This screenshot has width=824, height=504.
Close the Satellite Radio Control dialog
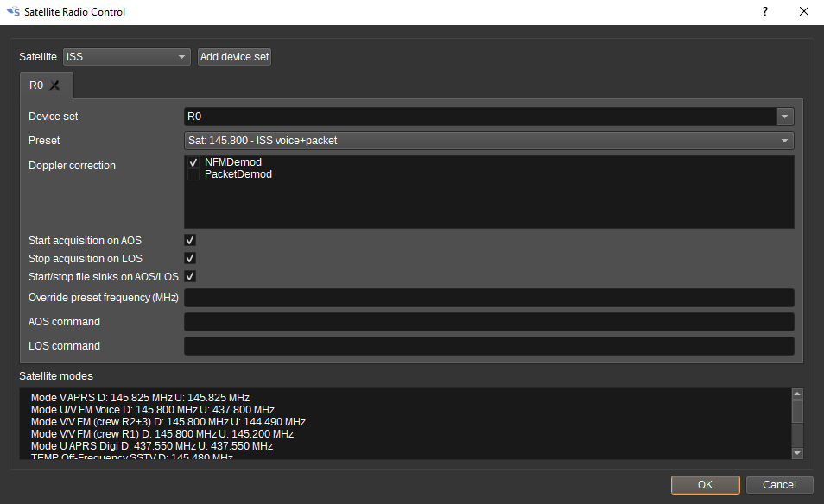[804, 11]
